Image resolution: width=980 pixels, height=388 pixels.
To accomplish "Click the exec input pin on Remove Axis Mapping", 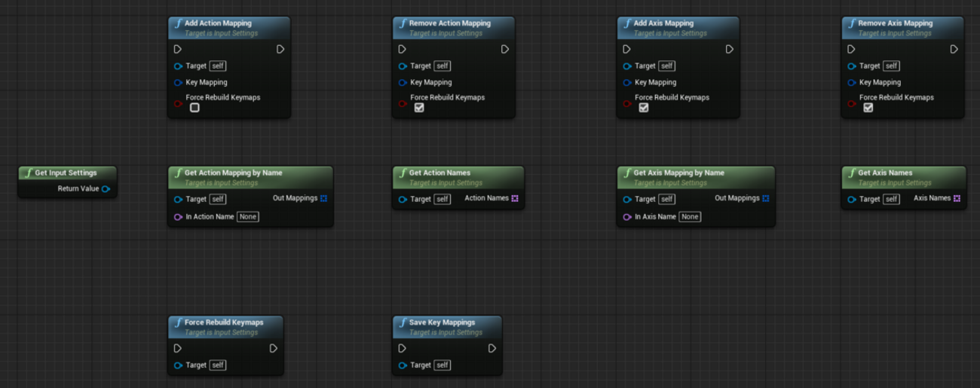I will (x=852, y=49).
